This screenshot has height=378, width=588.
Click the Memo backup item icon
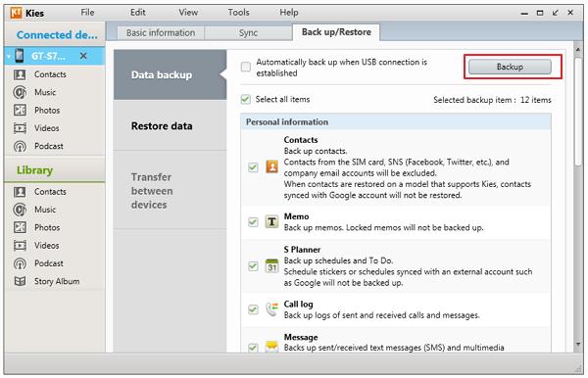(271, 221)
